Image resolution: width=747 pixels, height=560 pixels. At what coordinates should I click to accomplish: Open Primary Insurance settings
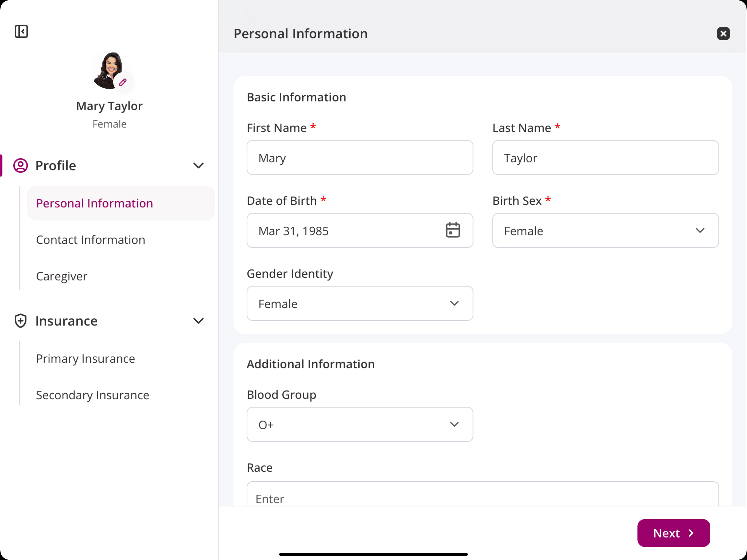(85, 359)
